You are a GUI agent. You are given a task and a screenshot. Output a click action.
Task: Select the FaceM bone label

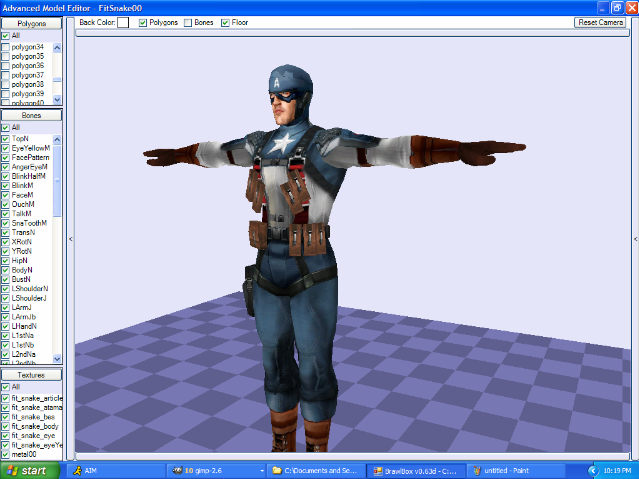tap(22, 195)
